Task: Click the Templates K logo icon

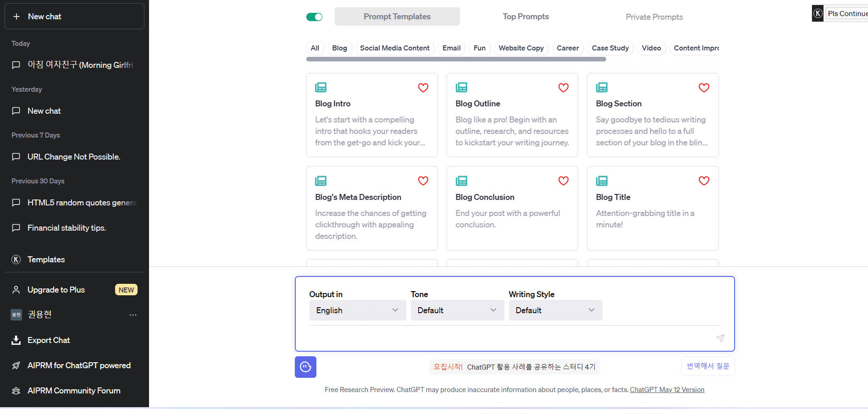Action: point(16,260)
